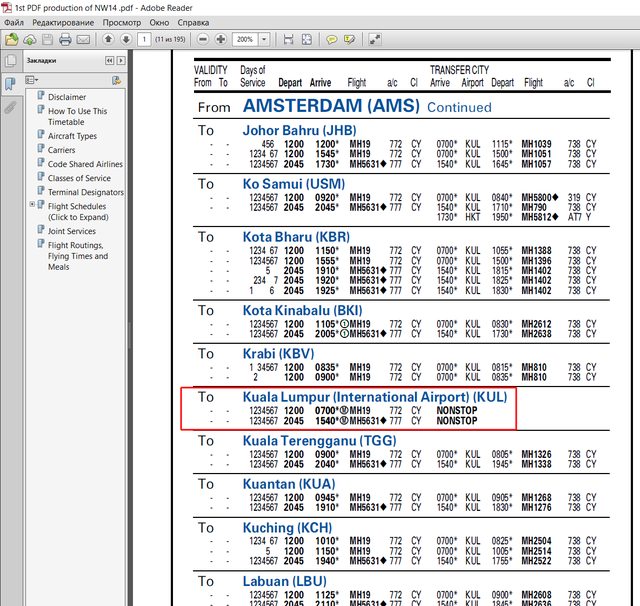This screenshot has height=606, width=640.
Task: Open the attachments paperclip panel icon
Action: pos(10,107)
